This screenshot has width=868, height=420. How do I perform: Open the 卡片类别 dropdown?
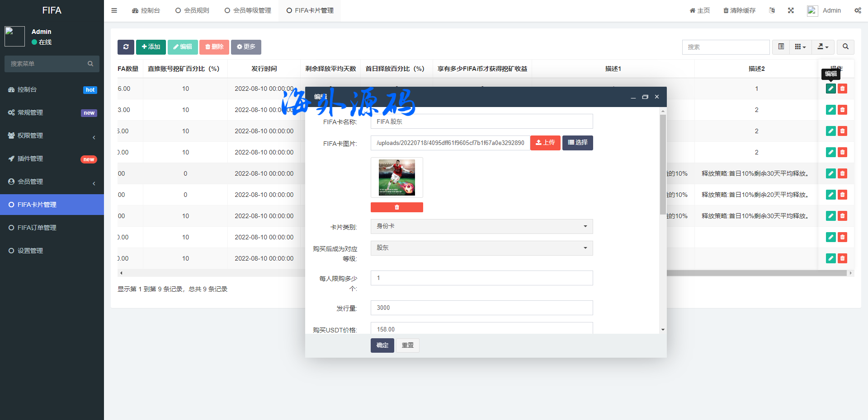[481, 226]
